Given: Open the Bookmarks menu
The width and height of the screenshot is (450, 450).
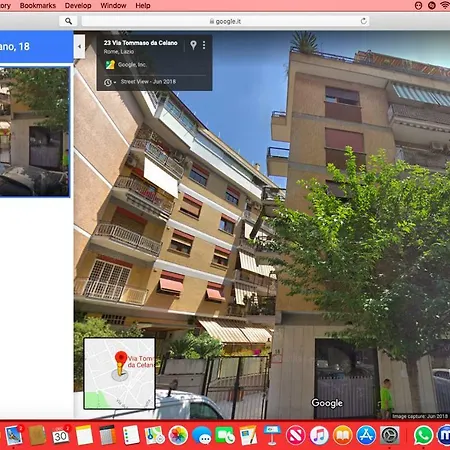Looking at the screenshot, I should pyautogui.click(x=38, y=6).
